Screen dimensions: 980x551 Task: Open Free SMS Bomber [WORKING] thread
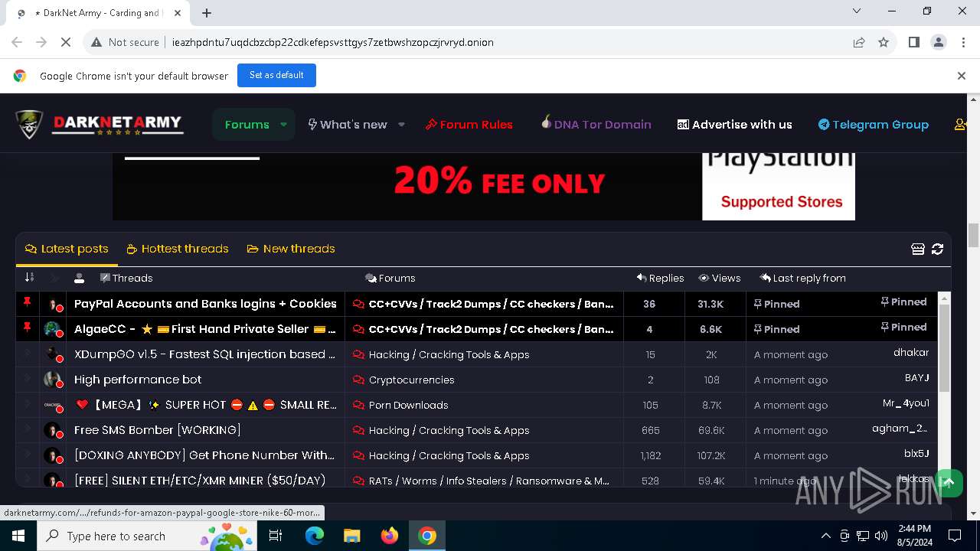[x=157, y=430]
